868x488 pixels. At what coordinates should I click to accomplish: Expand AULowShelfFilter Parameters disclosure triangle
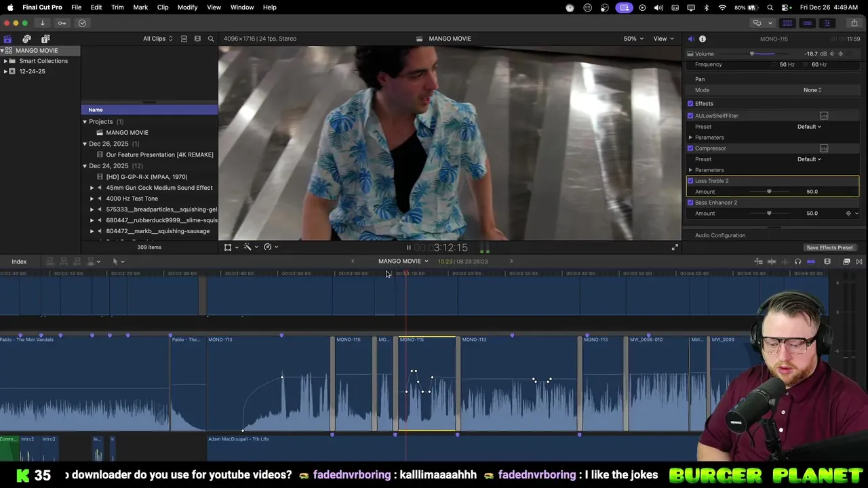point(690,138)
